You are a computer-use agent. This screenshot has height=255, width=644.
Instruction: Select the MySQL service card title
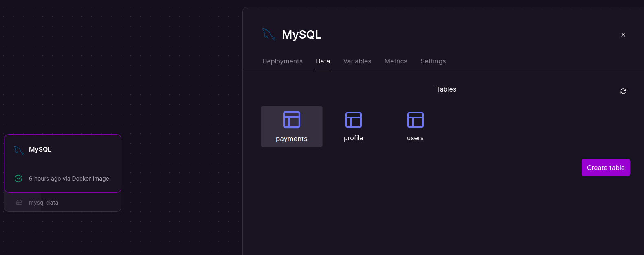coord(40,149)
